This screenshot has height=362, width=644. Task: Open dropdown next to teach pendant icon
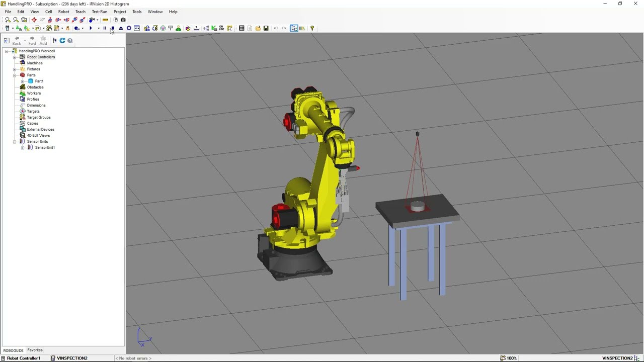point(13,28)
